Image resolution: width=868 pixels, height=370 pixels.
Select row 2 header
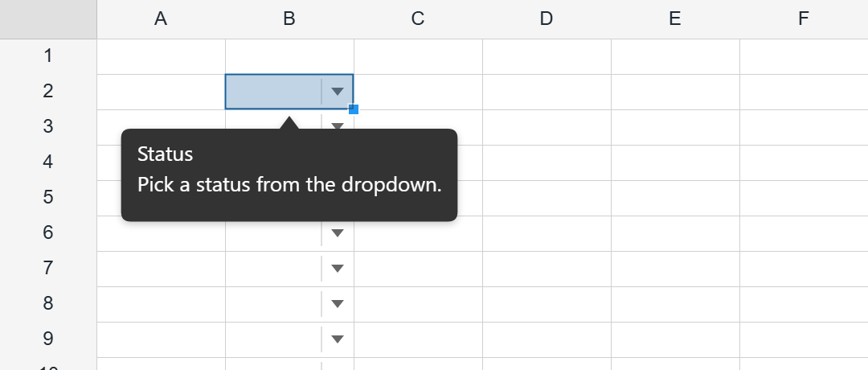[x=48, y=92]
